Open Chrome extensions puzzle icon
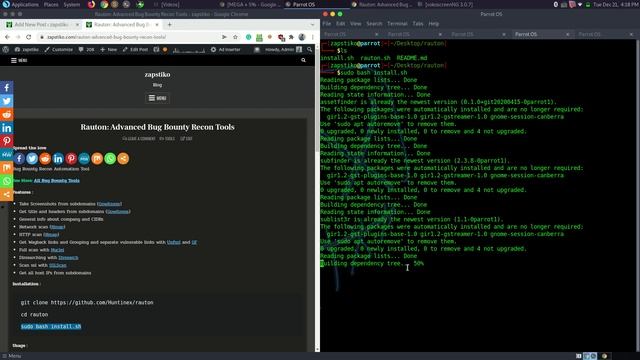This screenshot has height=360, width=640. (291, 37)
